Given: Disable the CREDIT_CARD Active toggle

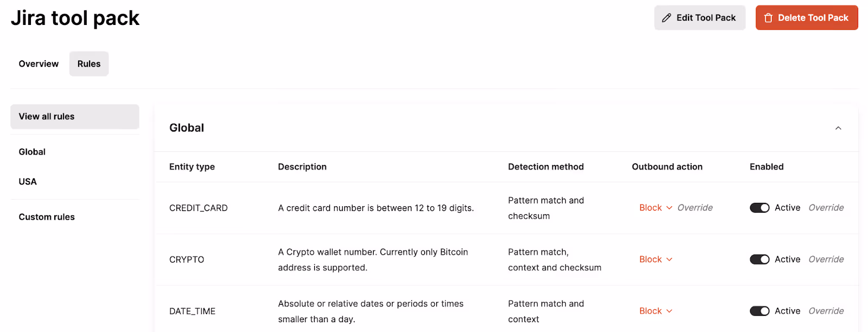Looking at the screenshot, I should tap(759, 207).
